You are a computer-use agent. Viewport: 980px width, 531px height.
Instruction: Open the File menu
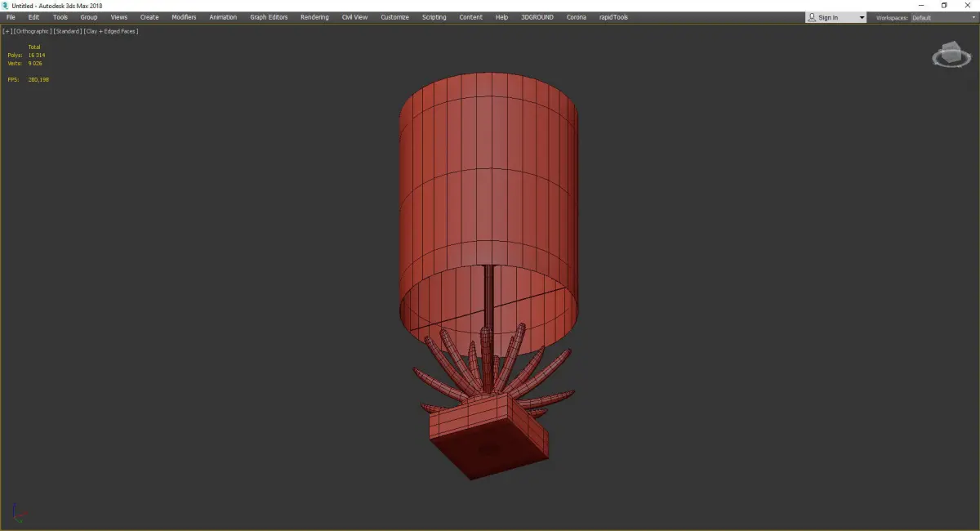(x=11, y=17)
